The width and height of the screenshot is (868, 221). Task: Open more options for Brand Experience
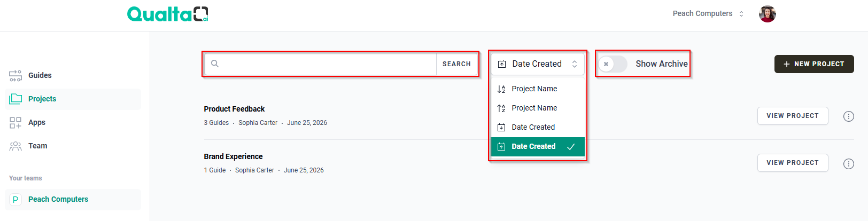[849, 164]
